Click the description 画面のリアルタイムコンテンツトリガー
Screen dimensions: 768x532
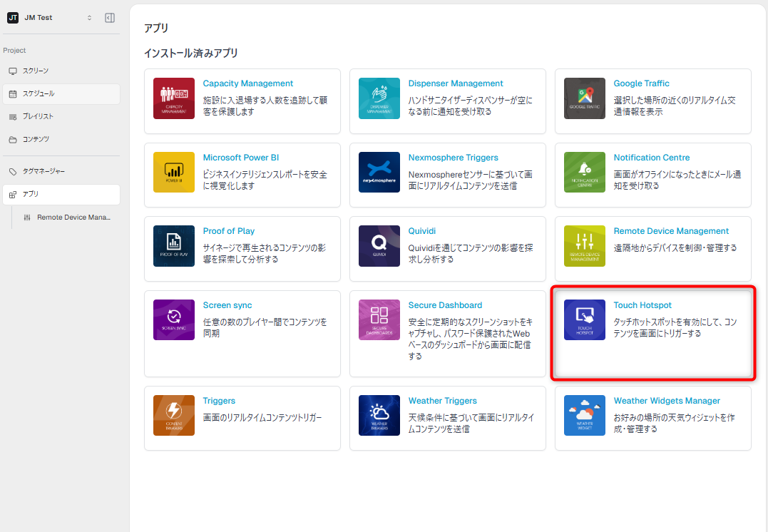coord(262,417)
